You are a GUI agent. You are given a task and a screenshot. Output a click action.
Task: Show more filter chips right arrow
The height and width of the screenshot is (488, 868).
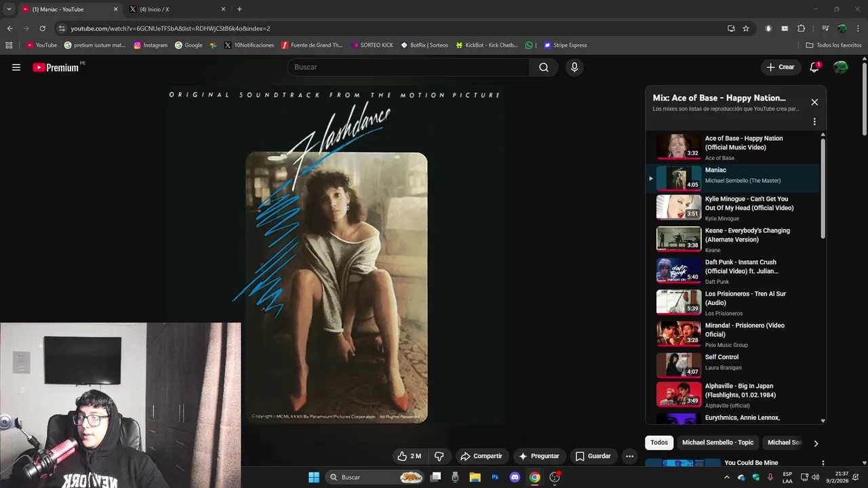pos(816,443)
